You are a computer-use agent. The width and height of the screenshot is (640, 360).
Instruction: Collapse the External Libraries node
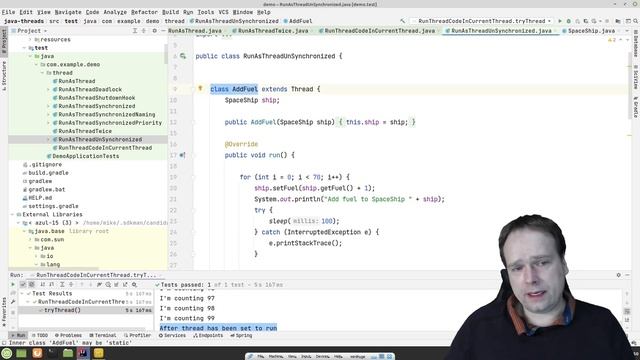coord(12,214)
